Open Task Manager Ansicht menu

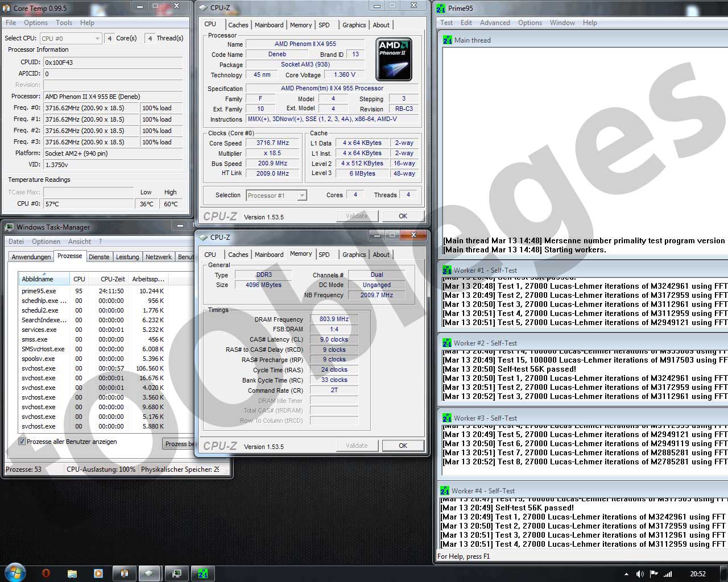pos(80,241)
